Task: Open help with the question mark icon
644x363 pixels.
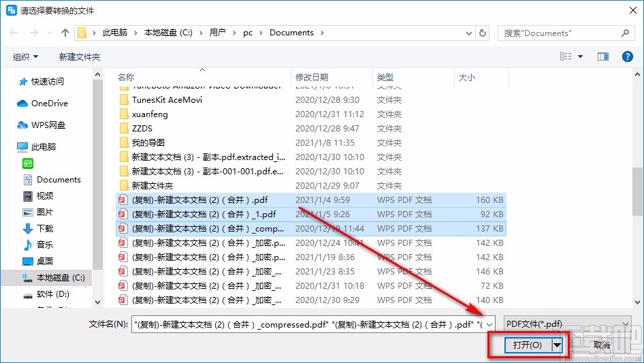Action: click(x=627, y=57)
